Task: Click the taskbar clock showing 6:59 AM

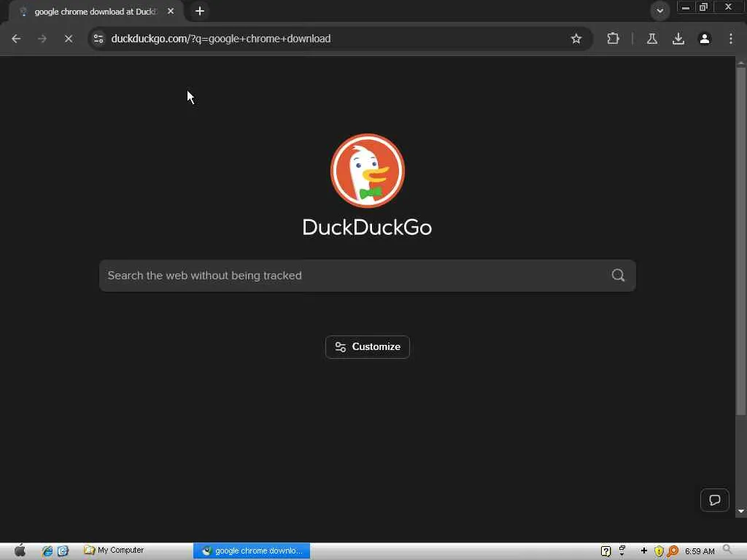Action: point(700,551)
